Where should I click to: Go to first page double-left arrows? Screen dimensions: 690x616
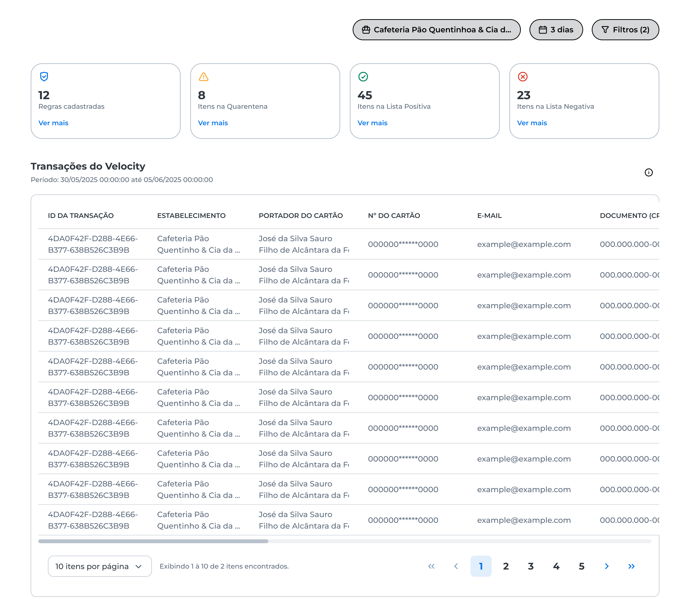pyautogui.click(x=431, y=566)
